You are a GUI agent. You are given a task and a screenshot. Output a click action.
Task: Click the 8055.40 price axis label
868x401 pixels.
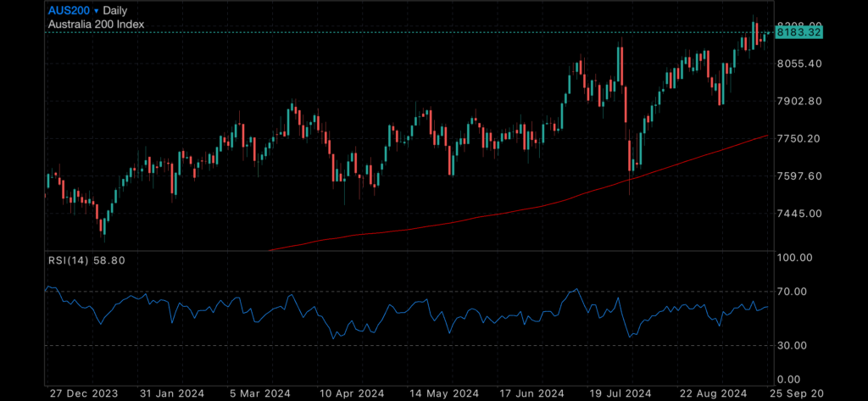click(798, 64)
